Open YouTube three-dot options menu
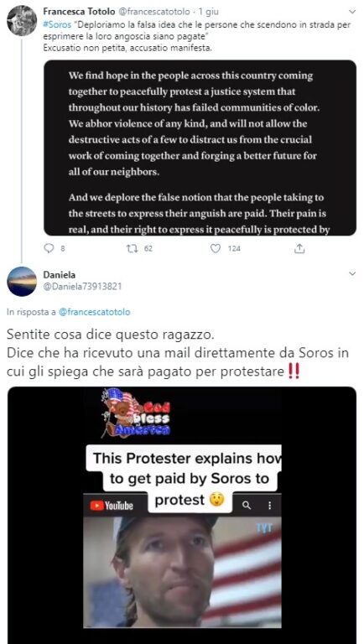 click(x=269, y=506)
